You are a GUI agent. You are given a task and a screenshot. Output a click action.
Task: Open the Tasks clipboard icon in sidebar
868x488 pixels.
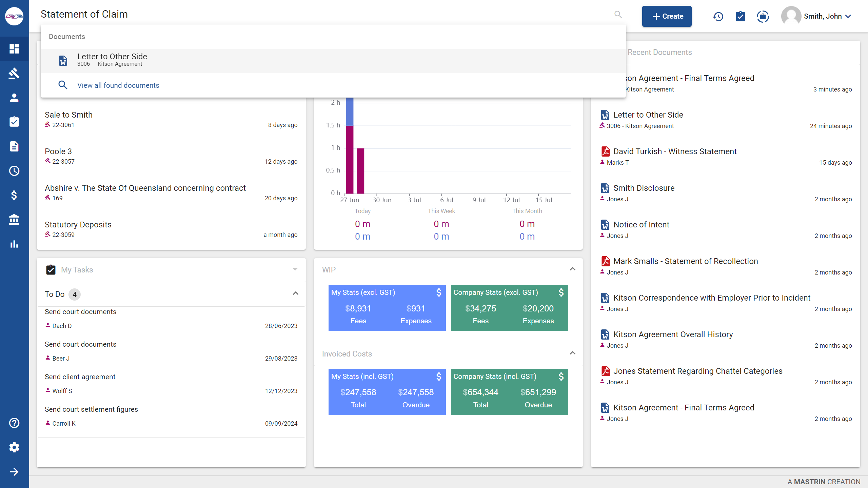click(14, 122)
